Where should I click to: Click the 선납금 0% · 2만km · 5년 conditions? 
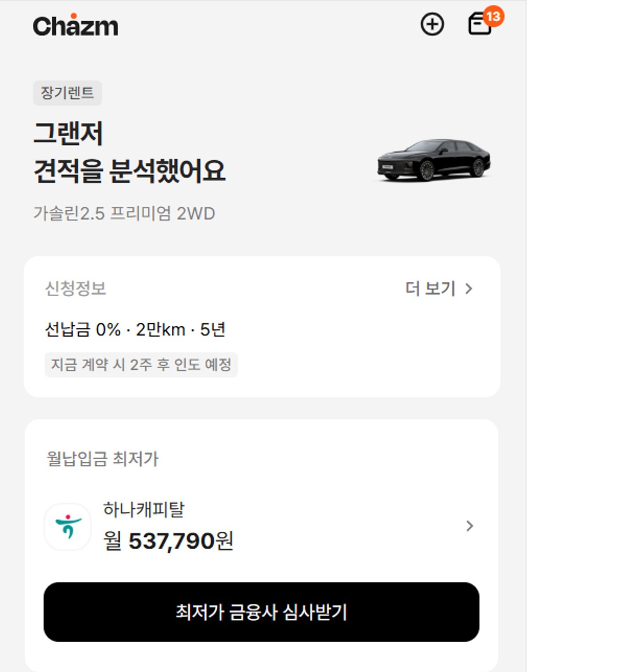tap(135, 330)
